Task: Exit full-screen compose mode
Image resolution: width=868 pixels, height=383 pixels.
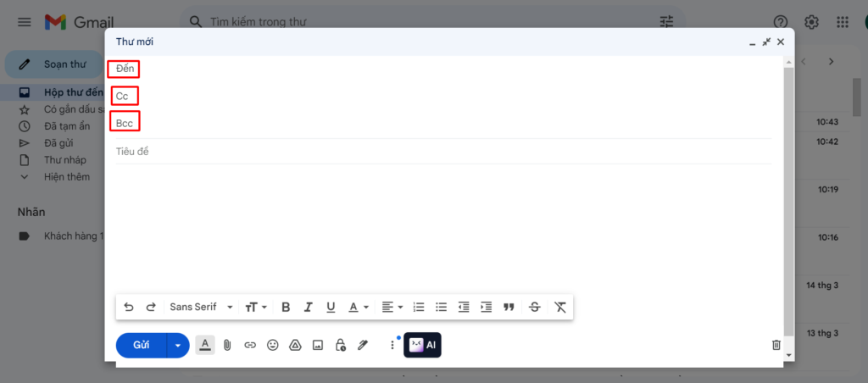Action: (x=766, y=42)
